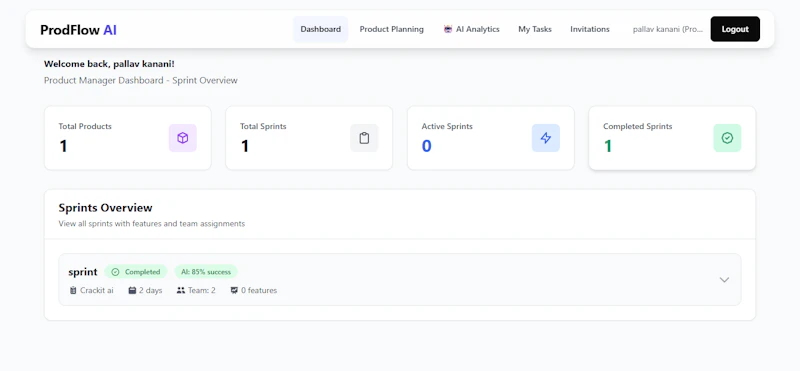The image size is (800, 371).
Task: Click the Completed Sprints label
Action: (638, 126)
